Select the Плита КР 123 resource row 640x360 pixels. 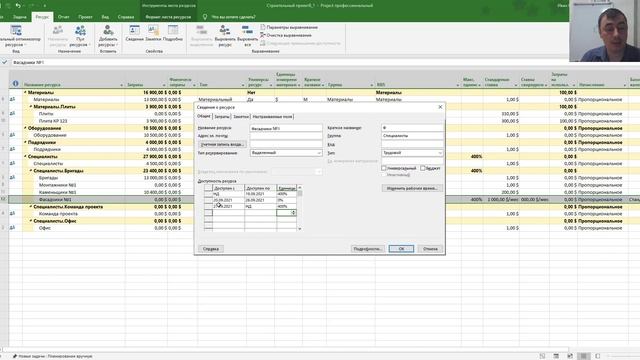coord(53,121)
